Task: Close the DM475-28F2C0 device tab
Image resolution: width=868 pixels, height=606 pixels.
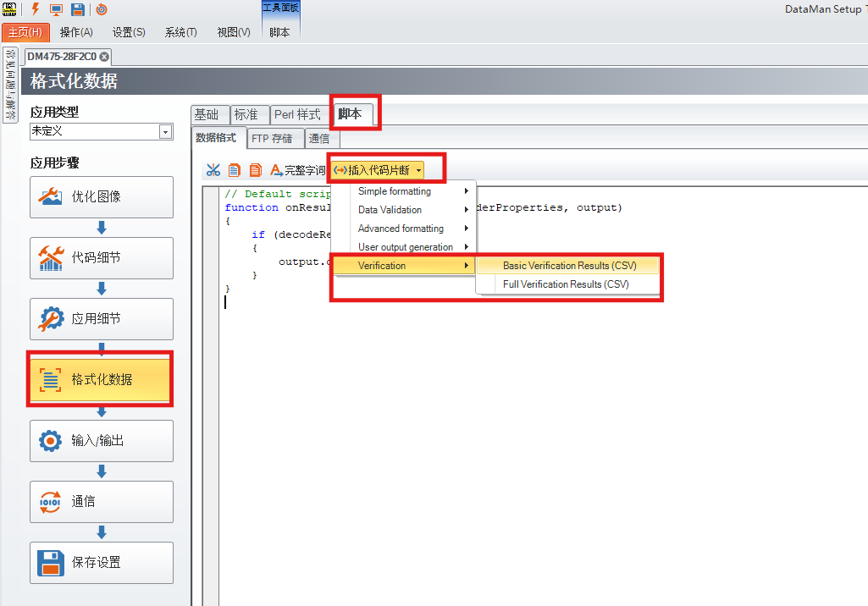Action: (x=104, y=57)
